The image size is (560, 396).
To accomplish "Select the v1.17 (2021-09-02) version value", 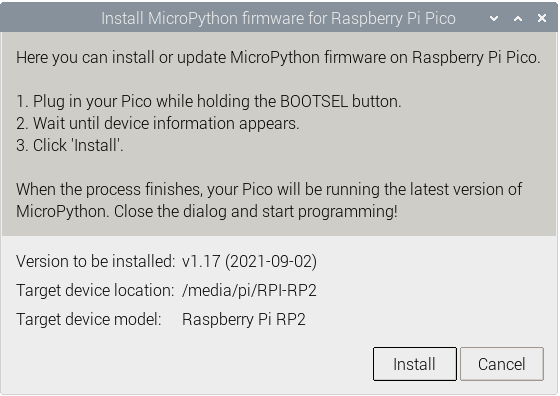I will (x=249, y=261).
